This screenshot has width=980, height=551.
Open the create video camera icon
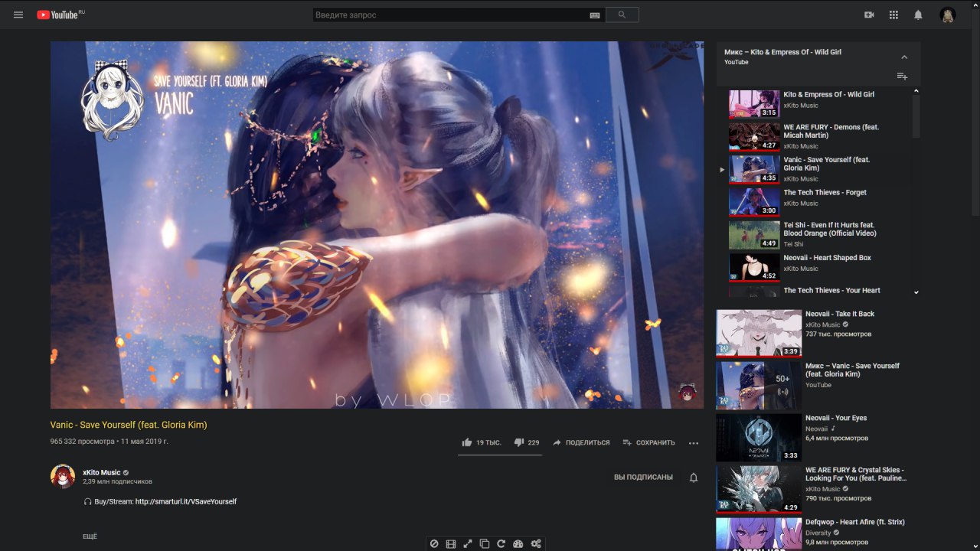coord(869,15)
